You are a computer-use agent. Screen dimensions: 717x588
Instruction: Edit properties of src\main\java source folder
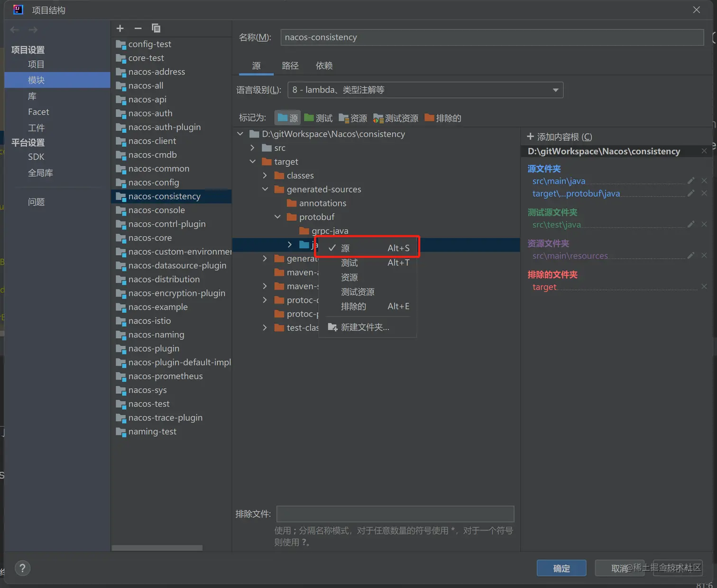pos(691,181)
